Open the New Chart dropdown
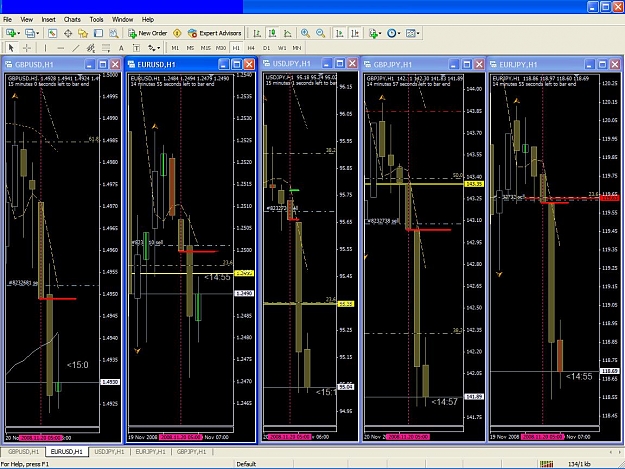 (x=13, y=33)
